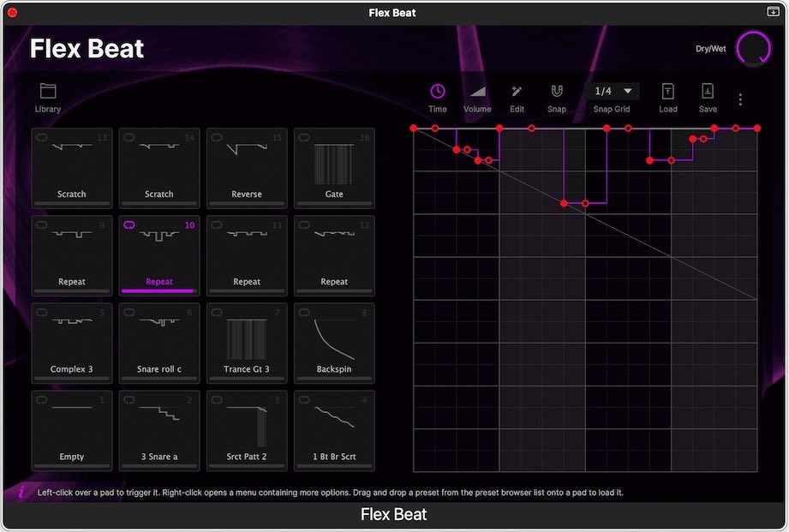
Task: Open the Apple menu
Action: tap(10, 12)
